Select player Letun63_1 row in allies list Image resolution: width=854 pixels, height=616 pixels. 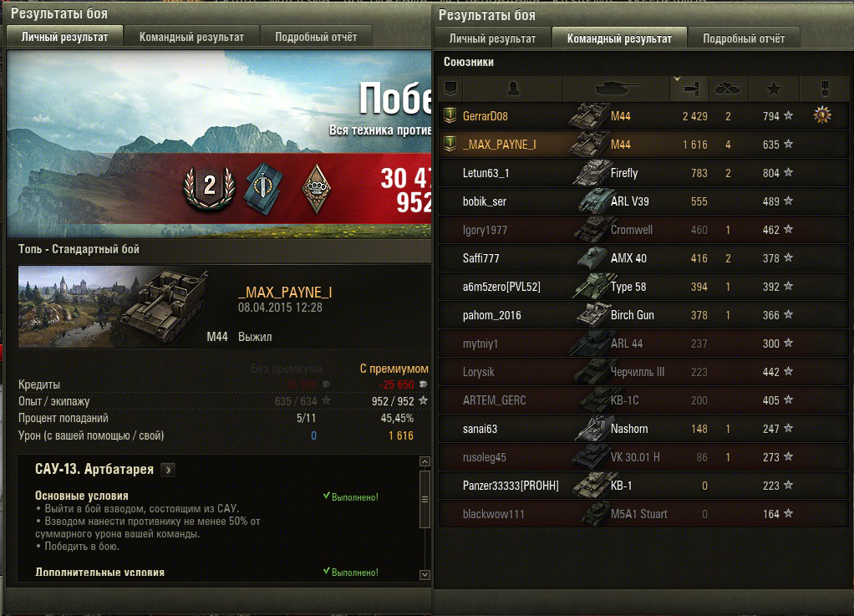point(643,173)
